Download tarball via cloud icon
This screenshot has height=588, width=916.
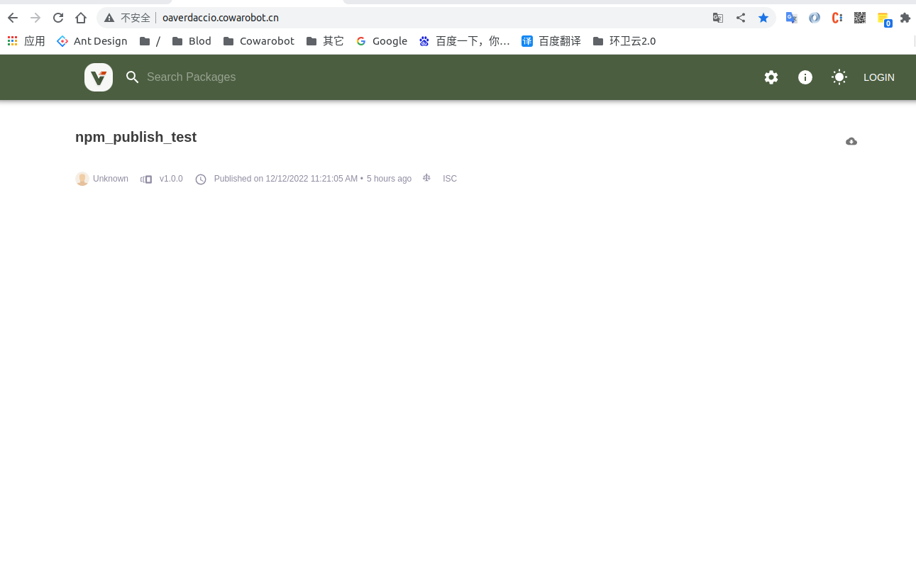(851, 142)
